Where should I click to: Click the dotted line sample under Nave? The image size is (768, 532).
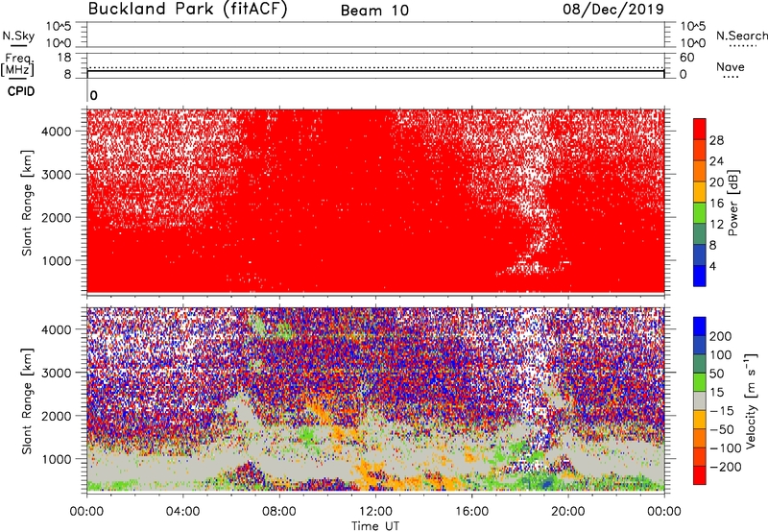click(x=732, y=77)
